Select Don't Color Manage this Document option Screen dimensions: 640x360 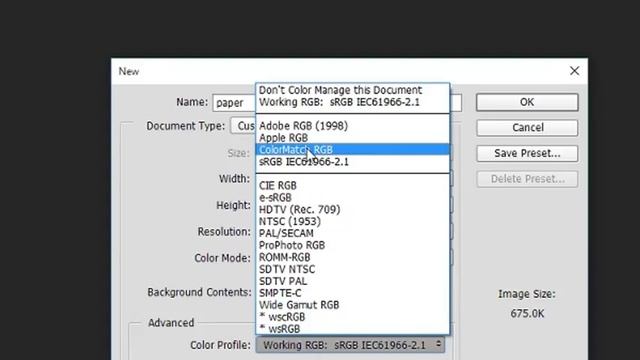(x=353, y=90)
